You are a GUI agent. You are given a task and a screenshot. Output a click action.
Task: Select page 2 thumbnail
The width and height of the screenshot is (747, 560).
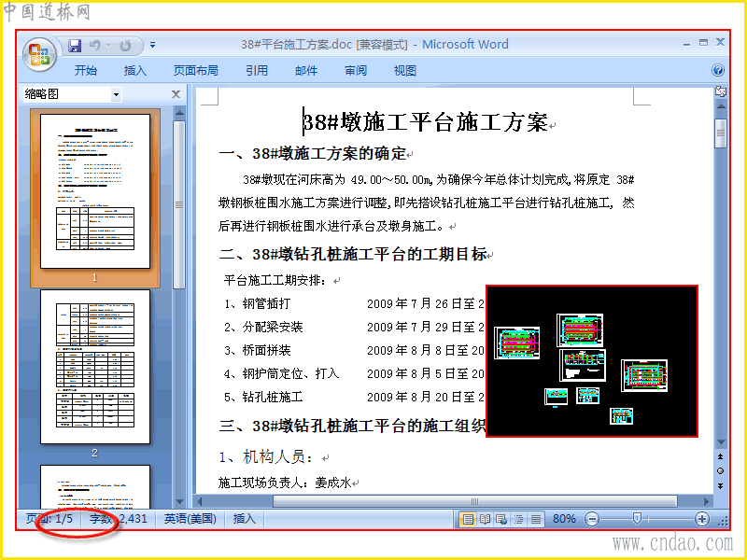tap(95, 367)
